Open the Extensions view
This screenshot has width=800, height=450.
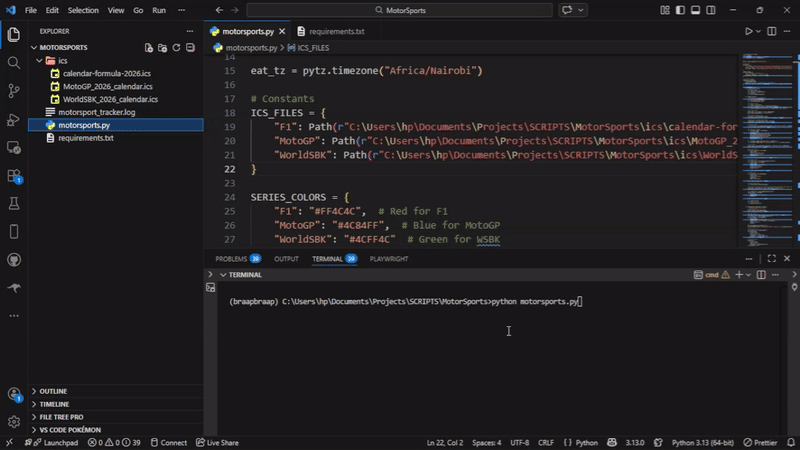coord(14,176)
